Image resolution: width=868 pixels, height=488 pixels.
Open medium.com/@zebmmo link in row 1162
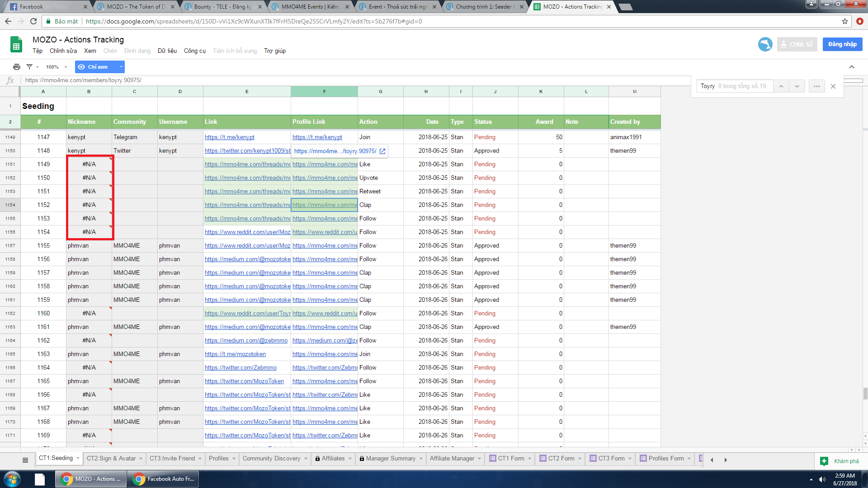(x=246, y=341)
